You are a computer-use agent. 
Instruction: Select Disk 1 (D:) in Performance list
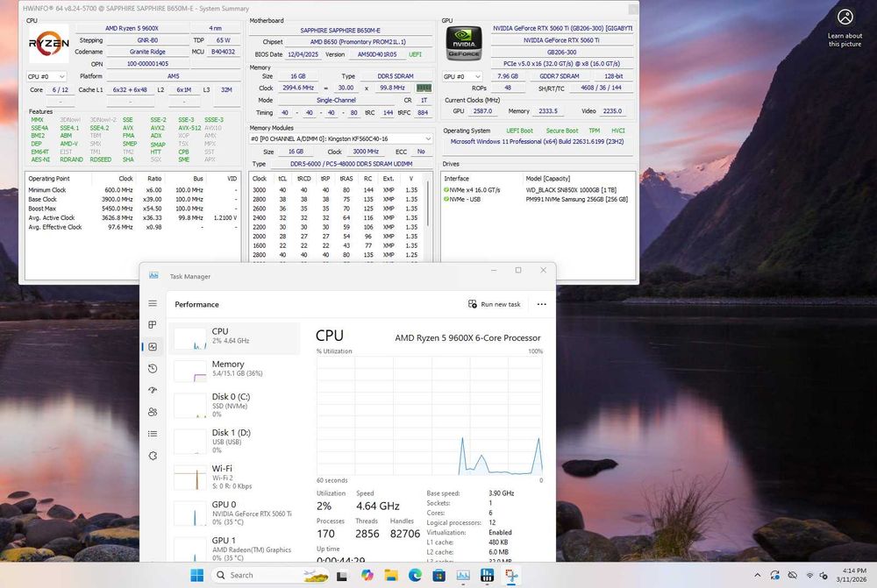tap(235, 441)
